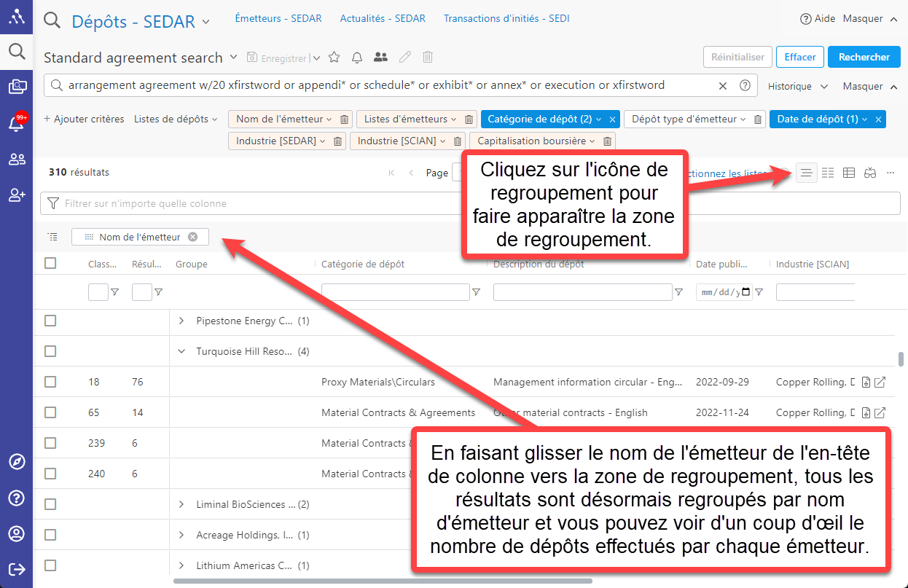The height and width of the screenshot is (588, 908).
Task: Open the user profile icon in sidebar
Action: 16,533
